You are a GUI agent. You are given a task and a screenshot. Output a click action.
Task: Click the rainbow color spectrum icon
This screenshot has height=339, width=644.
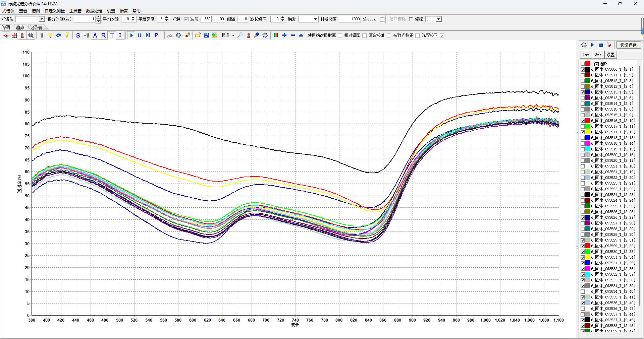pyautogui.click(x=276, y=35)
